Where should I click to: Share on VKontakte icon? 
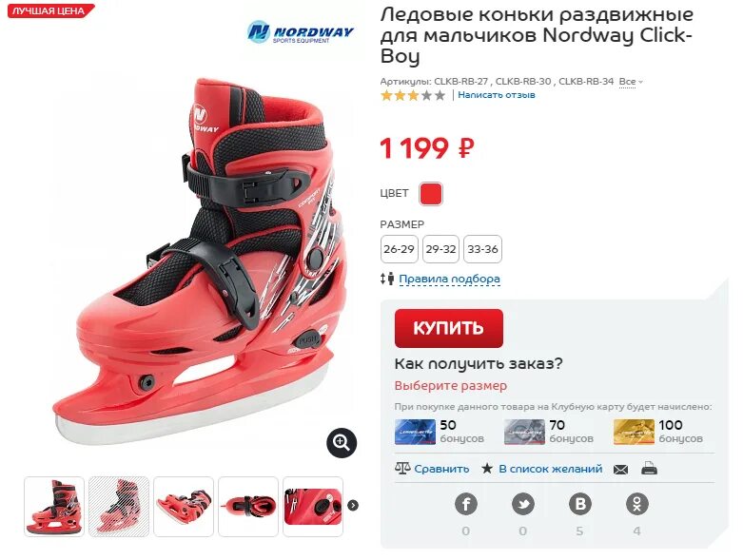tap(580, 504)
